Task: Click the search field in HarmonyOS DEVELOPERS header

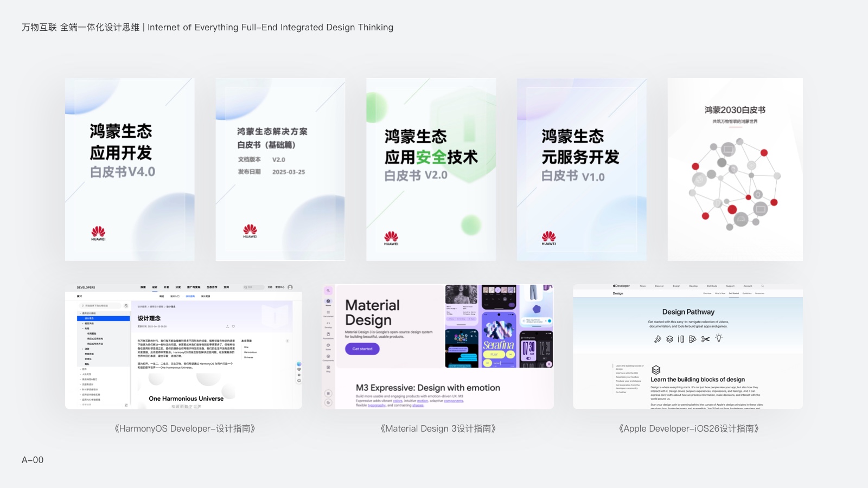Action: tap(254, 287)
